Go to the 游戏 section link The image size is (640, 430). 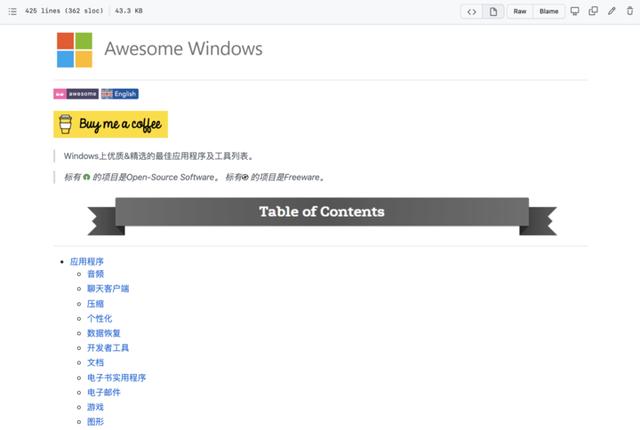click(x=95, y=407)
